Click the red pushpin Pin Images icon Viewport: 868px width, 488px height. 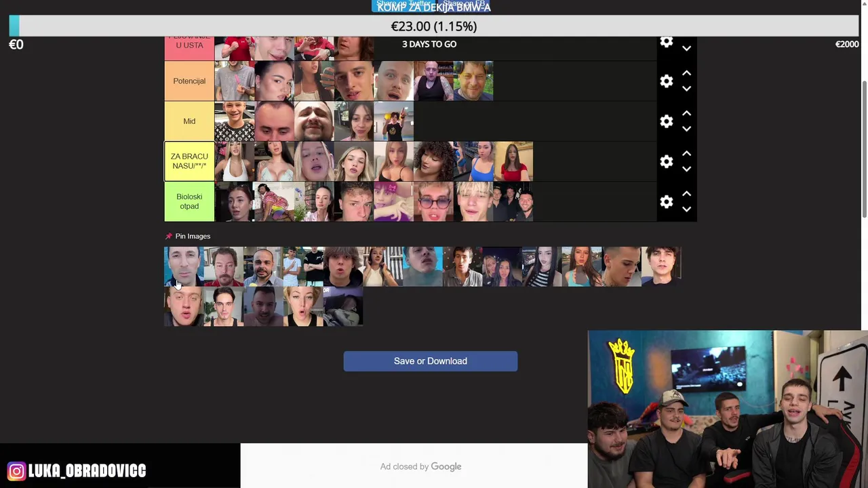coord(169,236)
